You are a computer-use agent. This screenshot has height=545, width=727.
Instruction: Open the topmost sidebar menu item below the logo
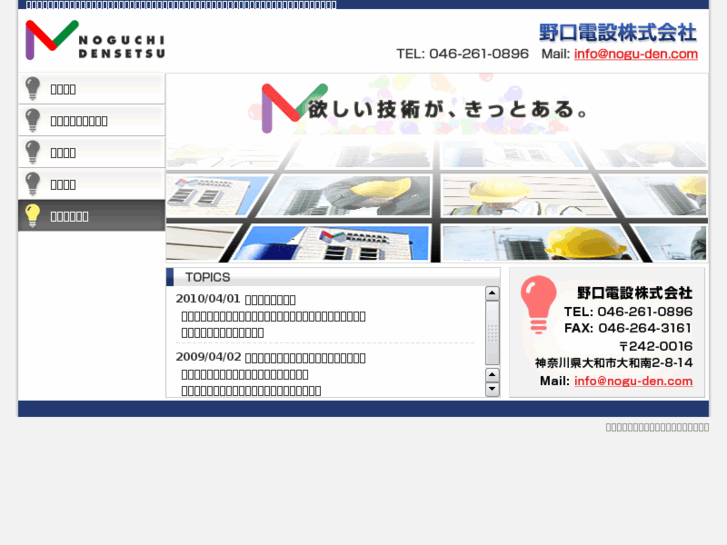[x=92, y=89]
